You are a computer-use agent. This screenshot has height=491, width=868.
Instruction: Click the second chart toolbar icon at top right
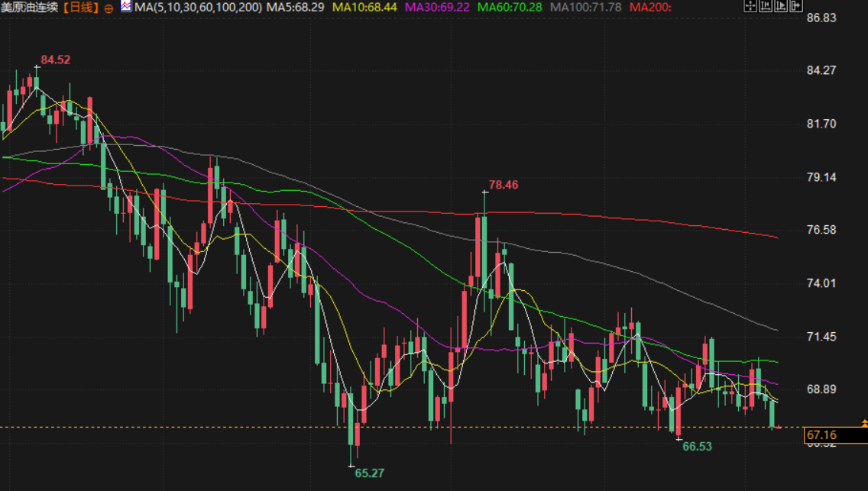click(x=764, y=7)
